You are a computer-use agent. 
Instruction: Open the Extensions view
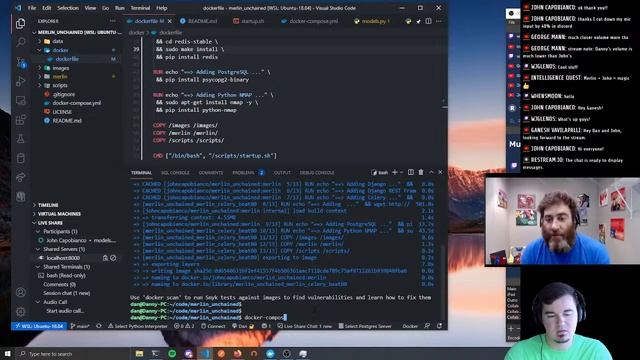click(20, 120)
